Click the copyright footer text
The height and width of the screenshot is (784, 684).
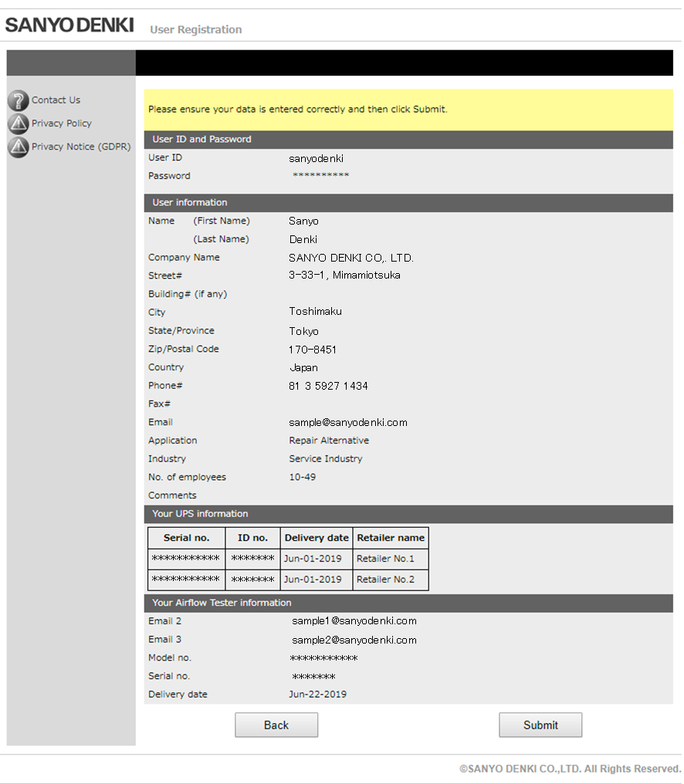point(571,769)
